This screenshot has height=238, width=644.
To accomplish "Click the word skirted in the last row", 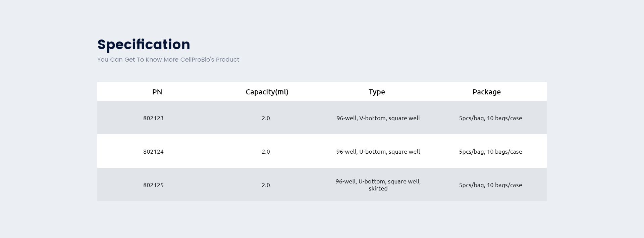I will (378, 188).
